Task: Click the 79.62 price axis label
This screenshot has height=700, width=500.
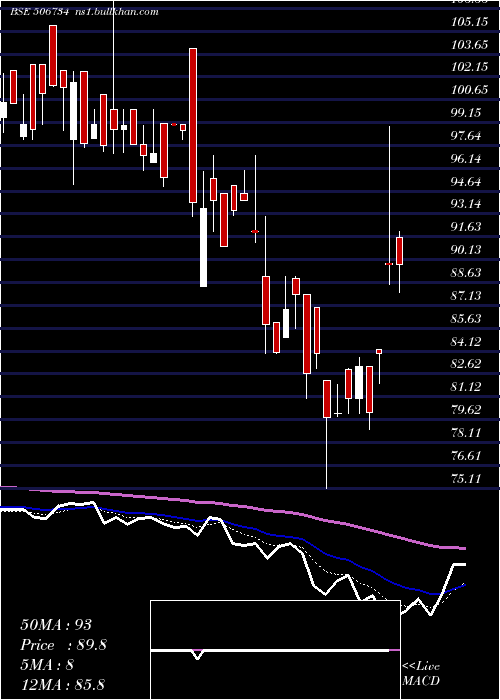Action: pos(467,409)
